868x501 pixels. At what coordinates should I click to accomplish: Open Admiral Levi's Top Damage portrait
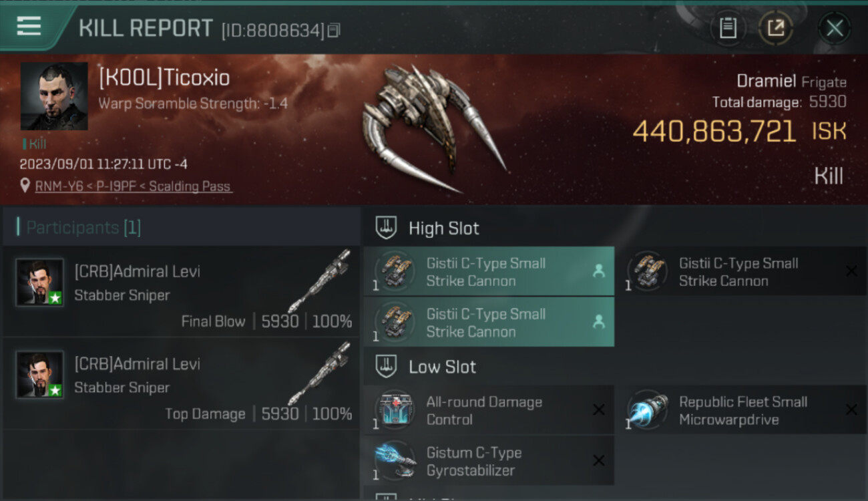coord(40,374)
